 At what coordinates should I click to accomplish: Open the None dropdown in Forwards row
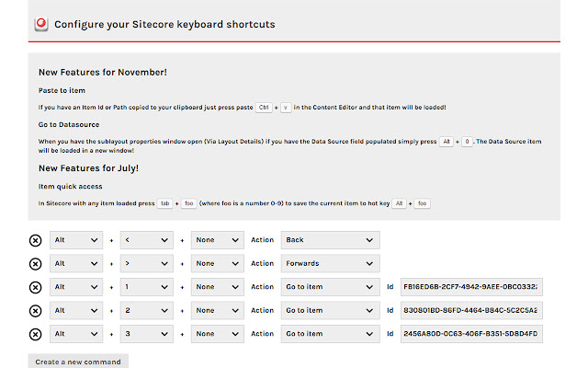(x=218, y=264)
